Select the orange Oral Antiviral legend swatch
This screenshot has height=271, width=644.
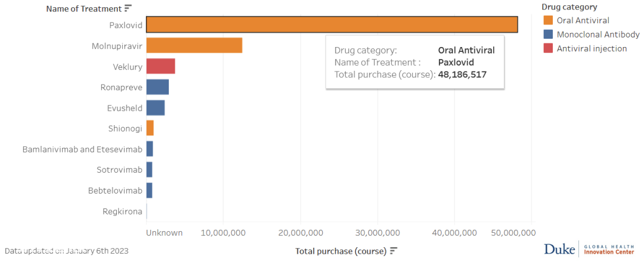coord(547,20)
